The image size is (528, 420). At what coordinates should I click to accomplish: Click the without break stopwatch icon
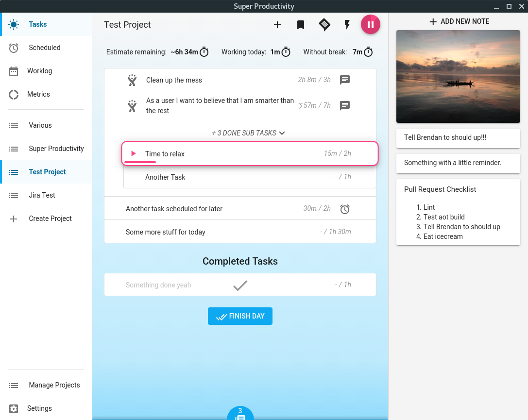pyautogui.click(x=368, y=52)
